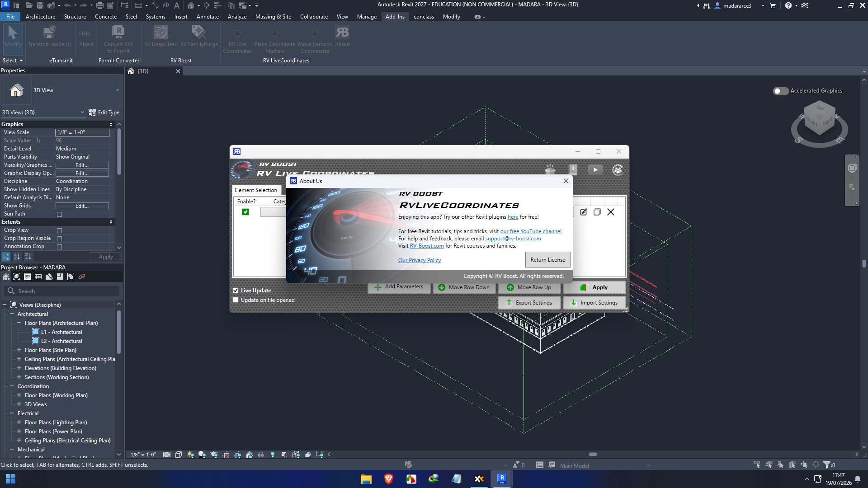Sort properties in reverse Z to A order

(x=28, y=257)
